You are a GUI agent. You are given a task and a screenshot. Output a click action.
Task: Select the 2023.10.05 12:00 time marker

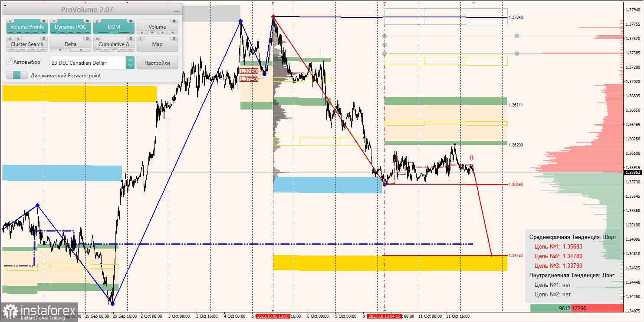pos(273,316)
